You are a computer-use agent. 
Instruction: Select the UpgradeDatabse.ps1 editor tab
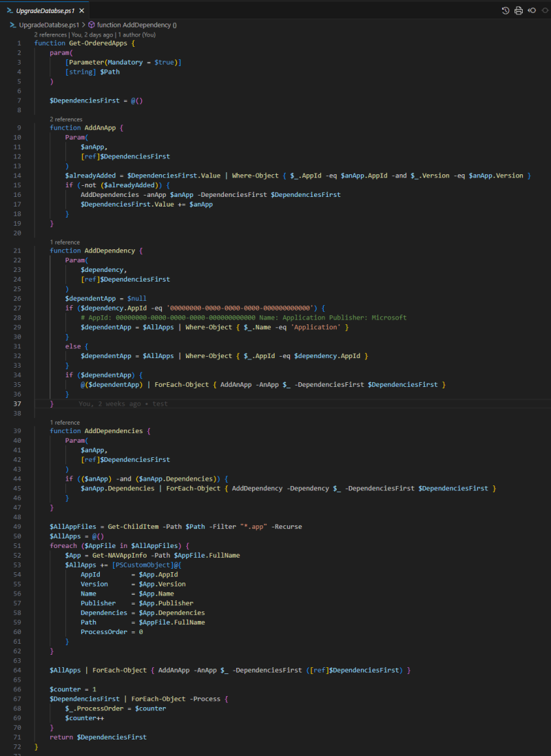(44, 11)
